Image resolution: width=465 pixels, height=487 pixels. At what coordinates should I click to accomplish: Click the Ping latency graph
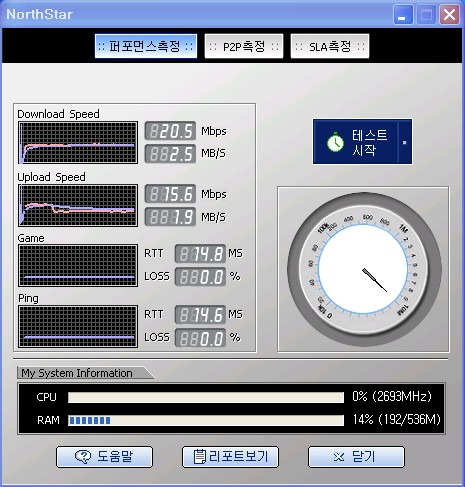tap(78, 327)
